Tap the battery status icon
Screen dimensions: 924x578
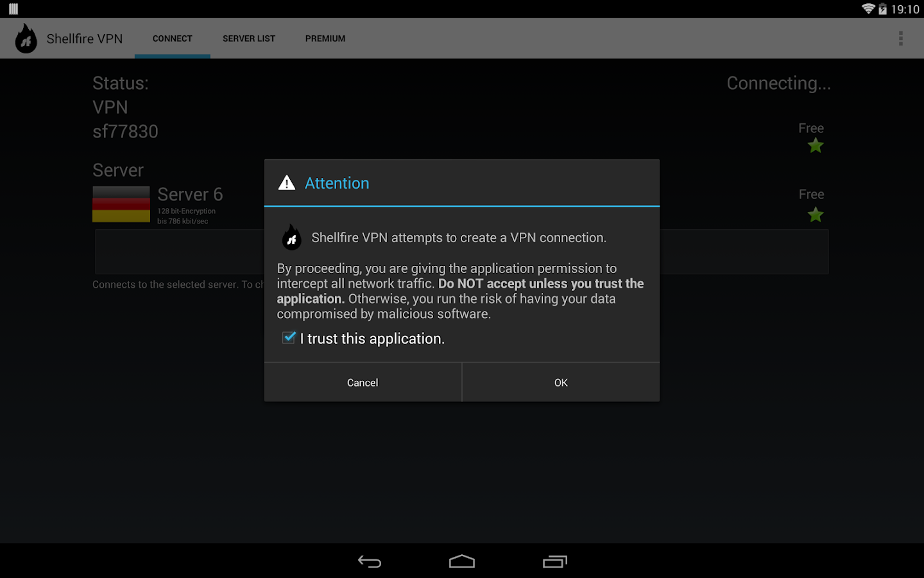883,9
